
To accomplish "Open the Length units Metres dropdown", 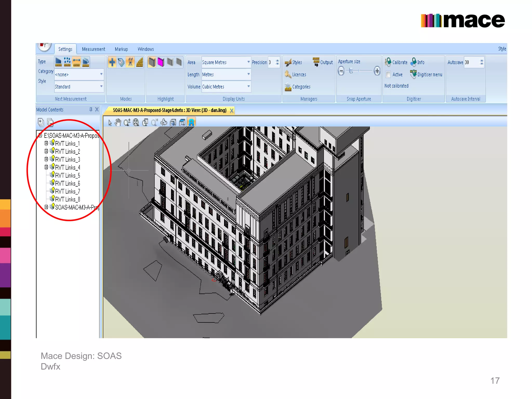I will 226,75.
